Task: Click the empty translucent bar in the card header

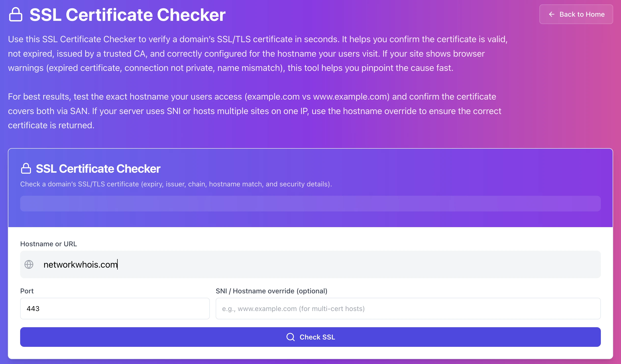Action: click(x=310, y=204)
